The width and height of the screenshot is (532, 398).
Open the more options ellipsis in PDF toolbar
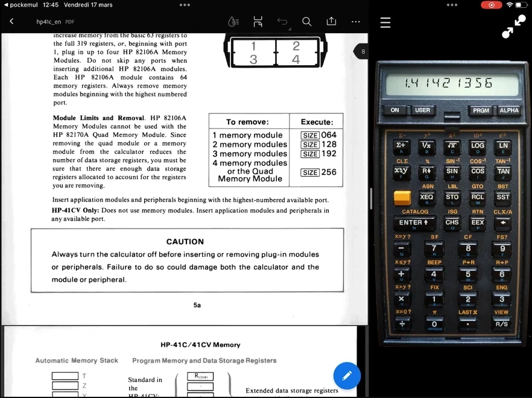[x=356, y=22]
